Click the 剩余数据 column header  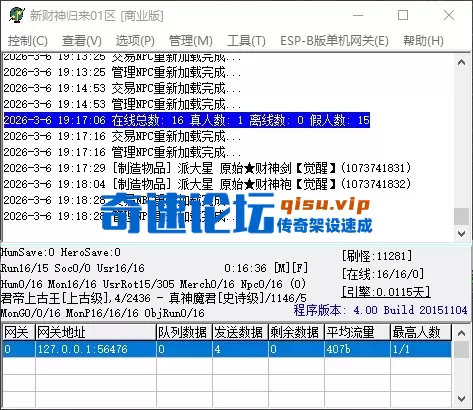point(297,332)
